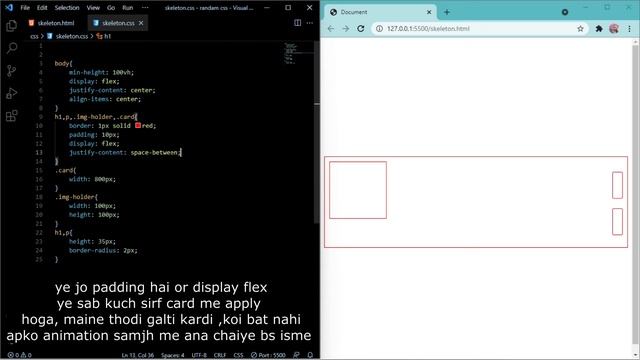The image size is (640, 360).
Task: View site information icon in address bar
Action: click(379, 29)
